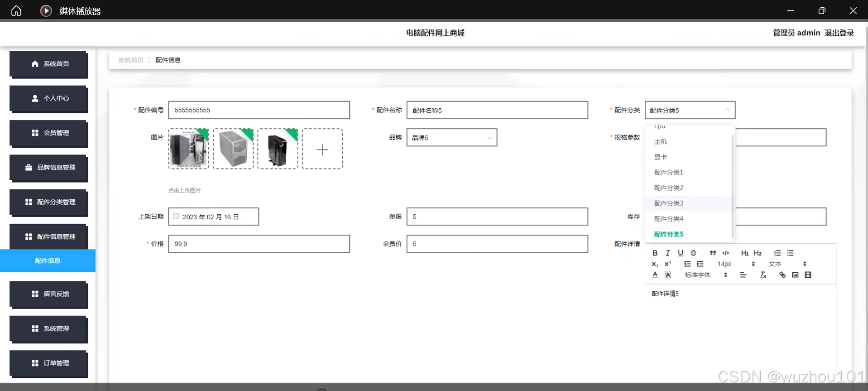Focus the 配件名称 input field
This screenshot has height=391, width=868.
point(497,110)
